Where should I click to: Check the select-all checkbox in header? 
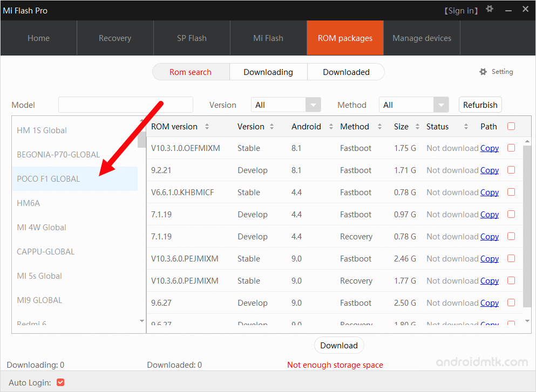511,126
